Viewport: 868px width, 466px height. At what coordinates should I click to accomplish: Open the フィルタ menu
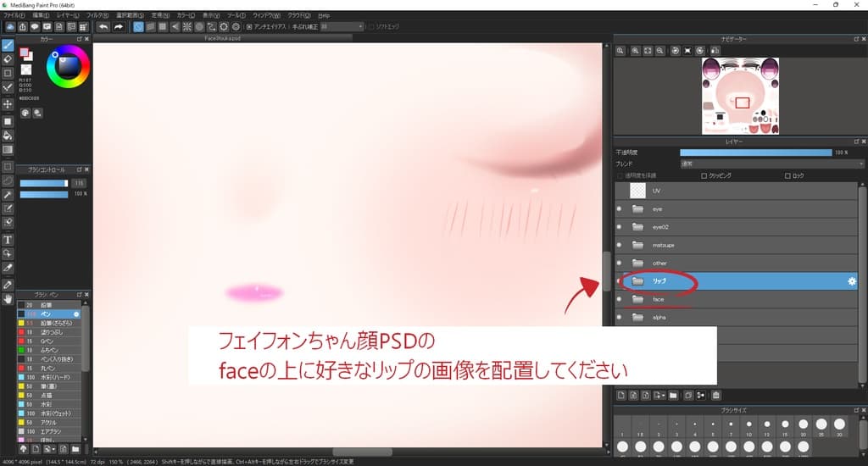coord(97,15)
